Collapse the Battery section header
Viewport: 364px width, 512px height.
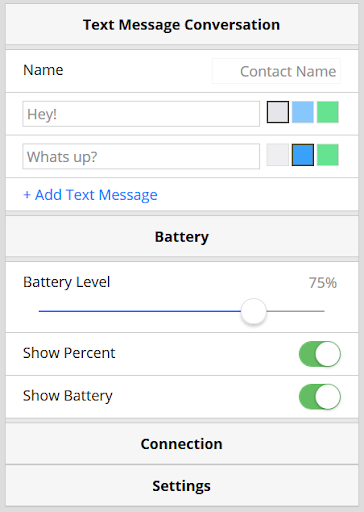(182, 237)
